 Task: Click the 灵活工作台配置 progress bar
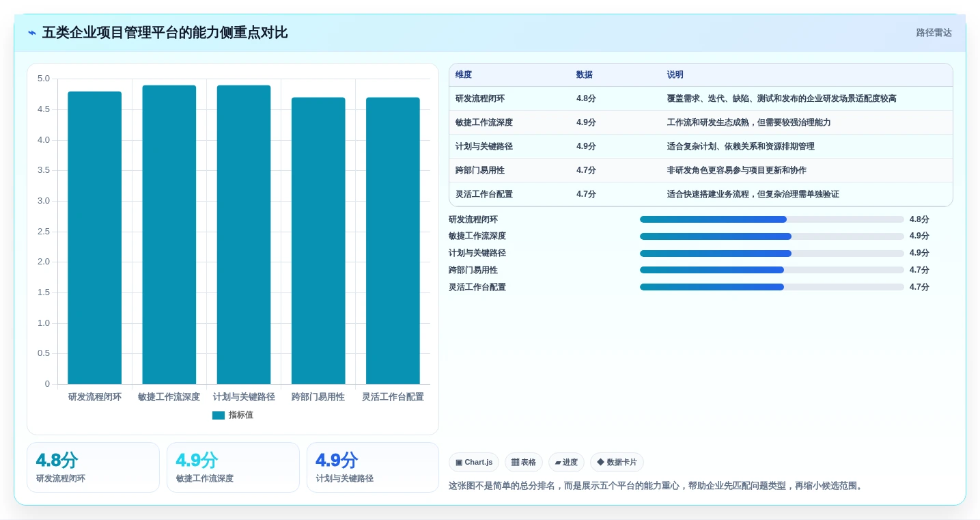(772, 287)
